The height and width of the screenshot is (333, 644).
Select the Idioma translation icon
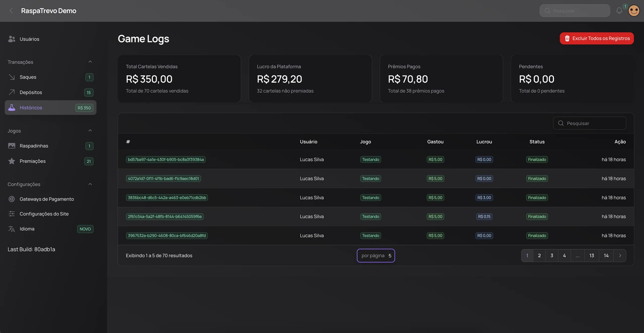10,228
